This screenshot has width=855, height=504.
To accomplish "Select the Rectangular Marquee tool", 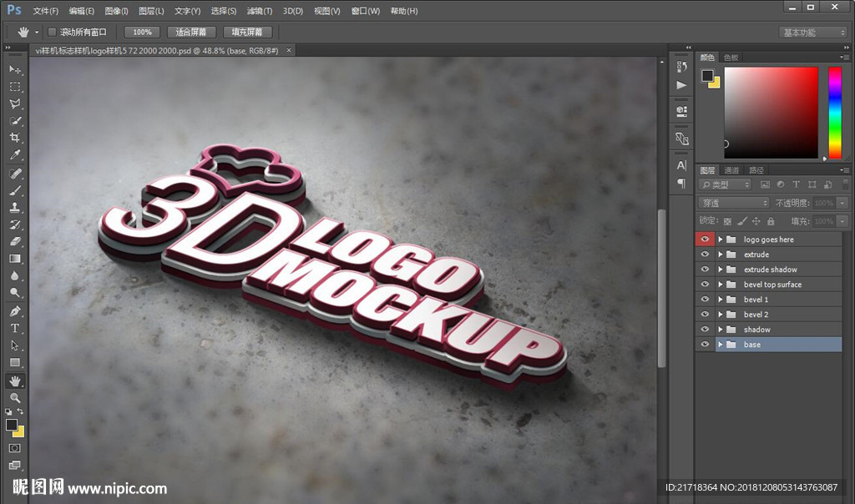I will point(15,87).
